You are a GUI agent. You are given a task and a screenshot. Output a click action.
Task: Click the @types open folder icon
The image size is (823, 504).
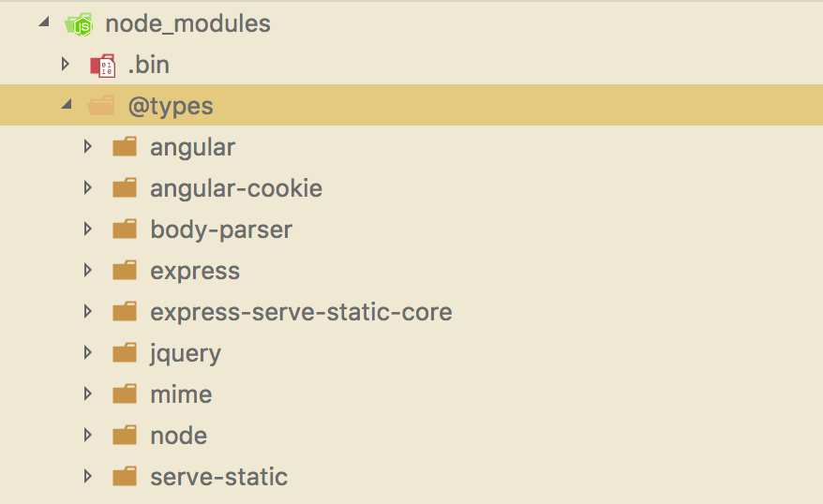pos(101,106)
